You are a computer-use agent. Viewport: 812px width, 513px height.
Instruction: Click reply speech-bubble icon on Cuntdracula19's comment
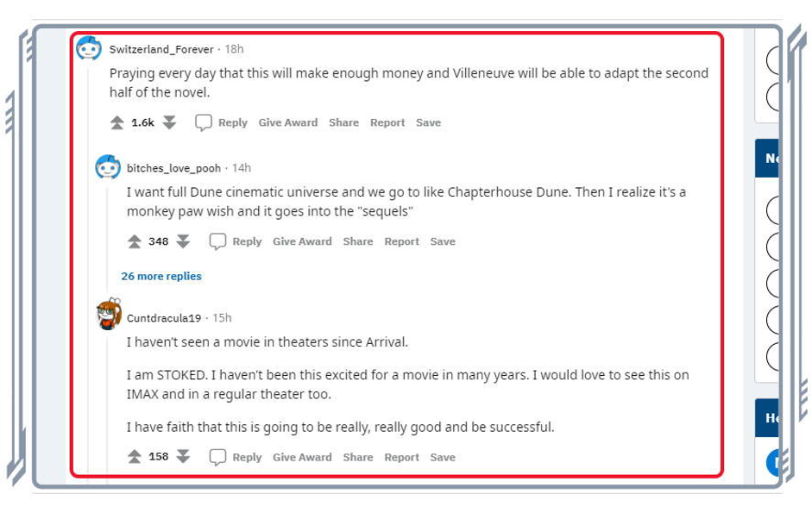[x=218, y=458]
